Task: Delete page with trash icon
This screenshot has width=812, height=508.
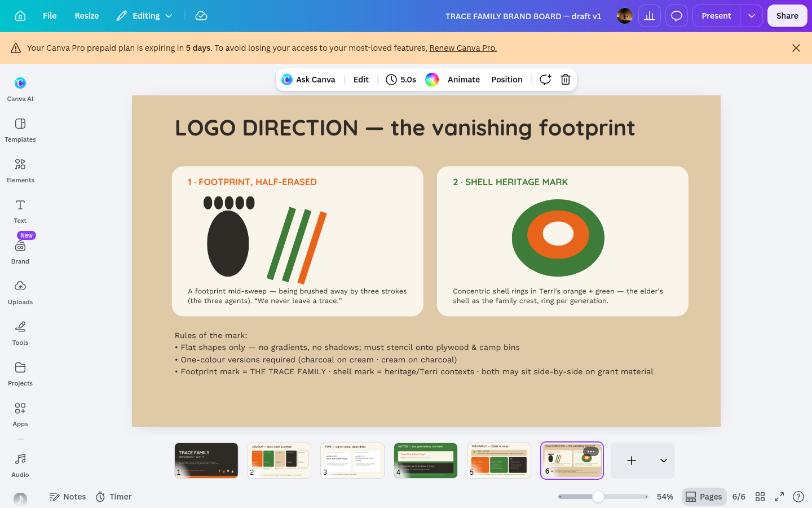Action: tap(566, 80)
